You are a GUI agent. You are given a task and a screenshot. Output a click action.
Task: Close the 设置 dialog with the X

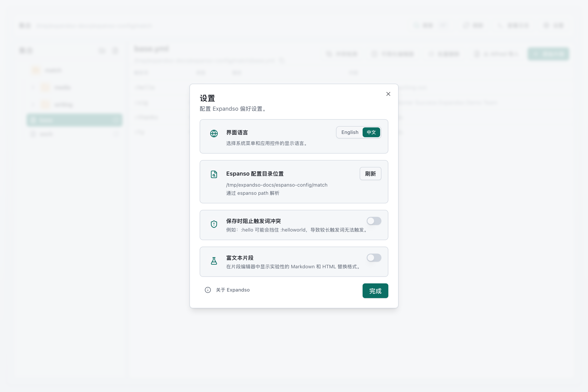(388, 94)
